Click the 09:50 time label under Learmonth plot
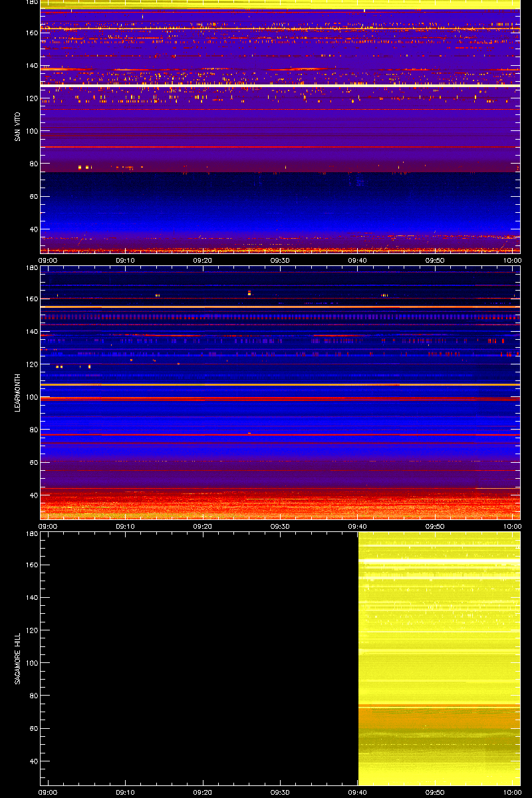The image size is (532, 798). click(435, 526)
